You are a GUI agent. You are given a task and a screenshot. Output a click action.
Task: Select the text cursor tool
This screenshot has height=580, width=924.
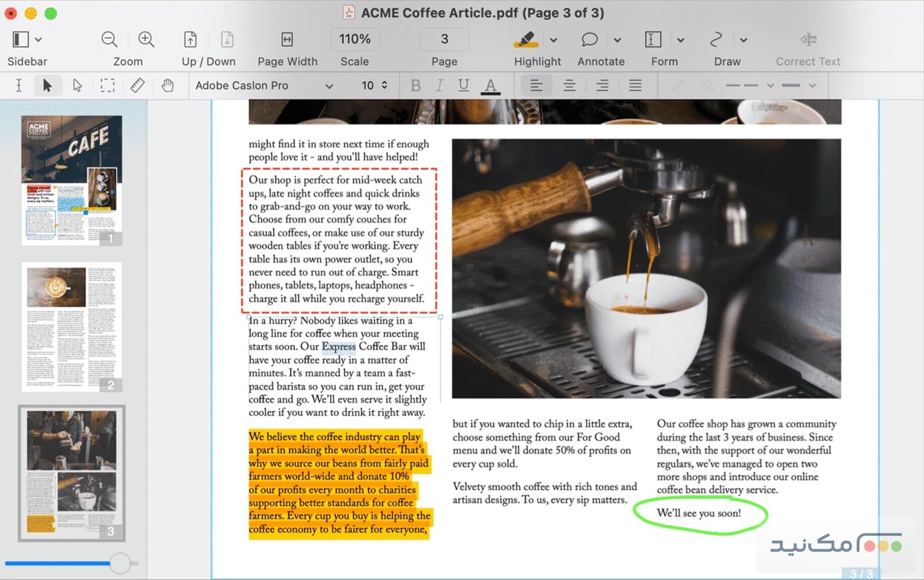point(18,85)
